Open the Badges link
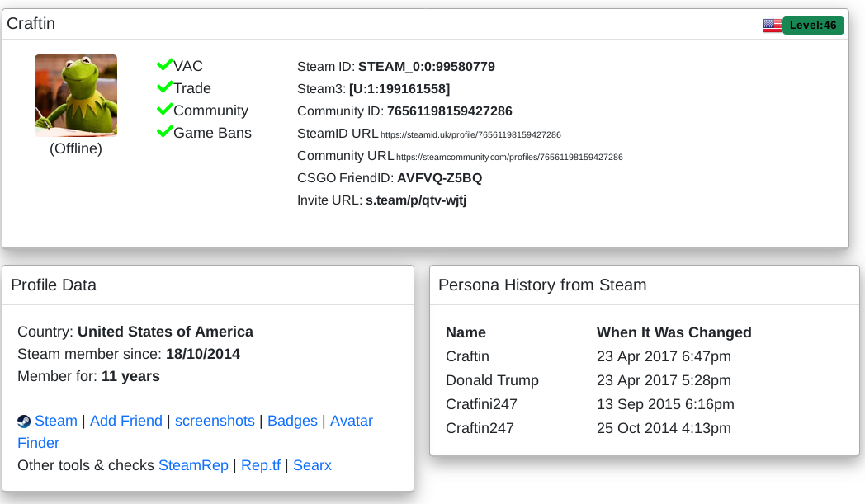Screen dimensions: 865x504 tap(292, 421)
